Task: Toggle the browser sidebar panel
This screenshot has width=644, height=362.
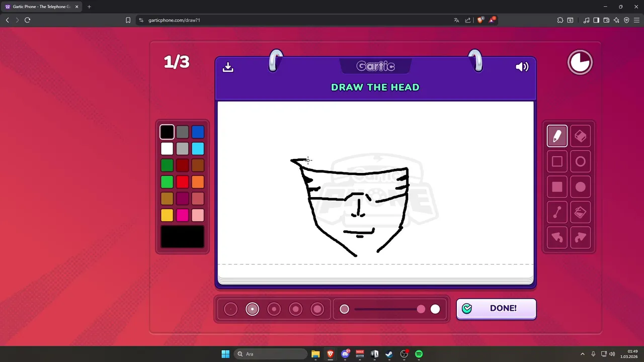Action: 596,20
